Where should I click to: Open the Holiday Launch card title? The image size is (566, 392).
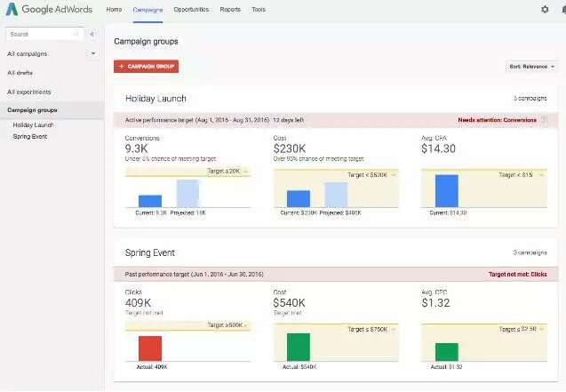coord(156,99)
